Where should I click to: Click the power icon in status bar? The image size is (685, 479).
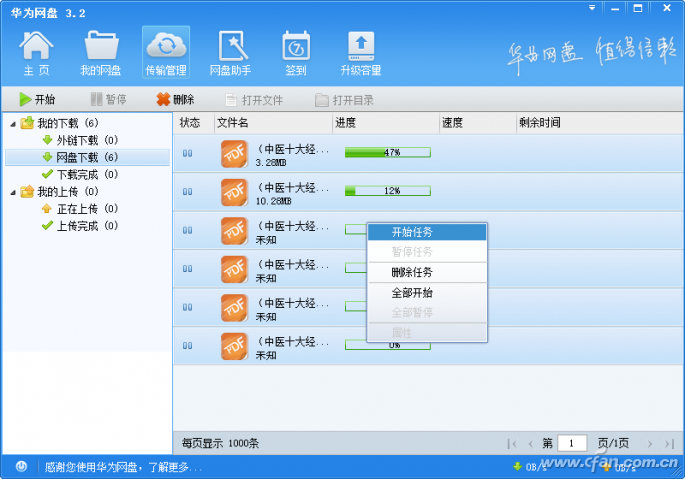point(21,466)
